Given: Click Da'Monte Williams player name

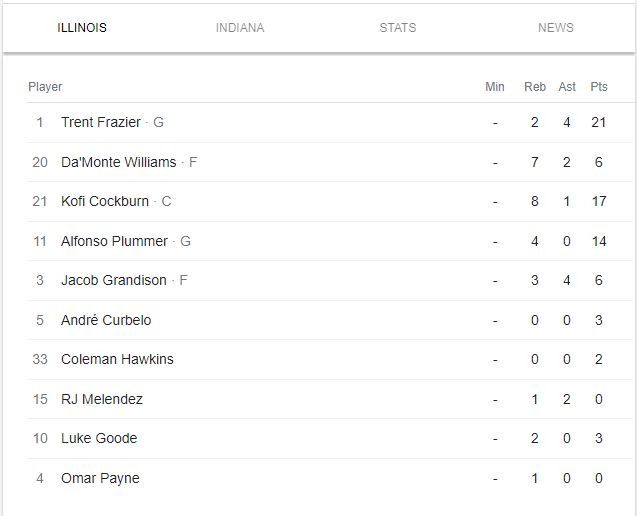Looking at the screenshot, I should click(x=118, y=162).
